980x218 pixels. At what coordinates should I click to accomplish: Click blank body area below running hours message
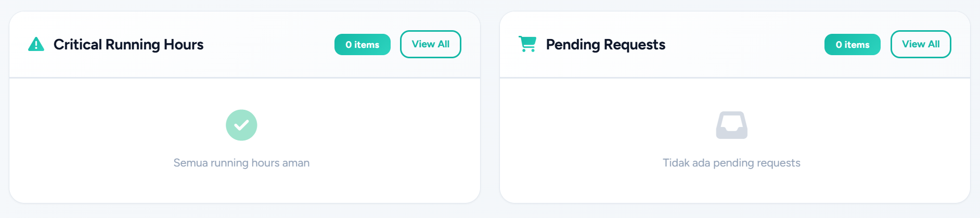coord(241,187)
